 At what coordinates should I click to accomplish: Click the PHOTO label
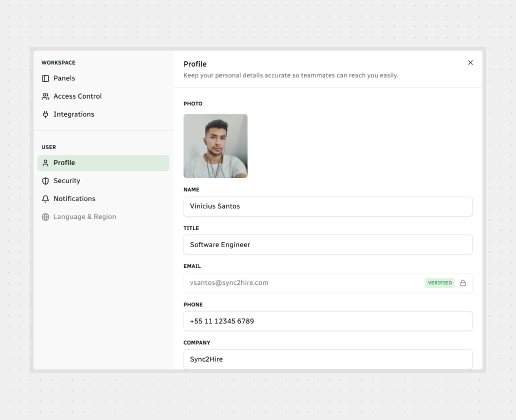coord(193,104)
